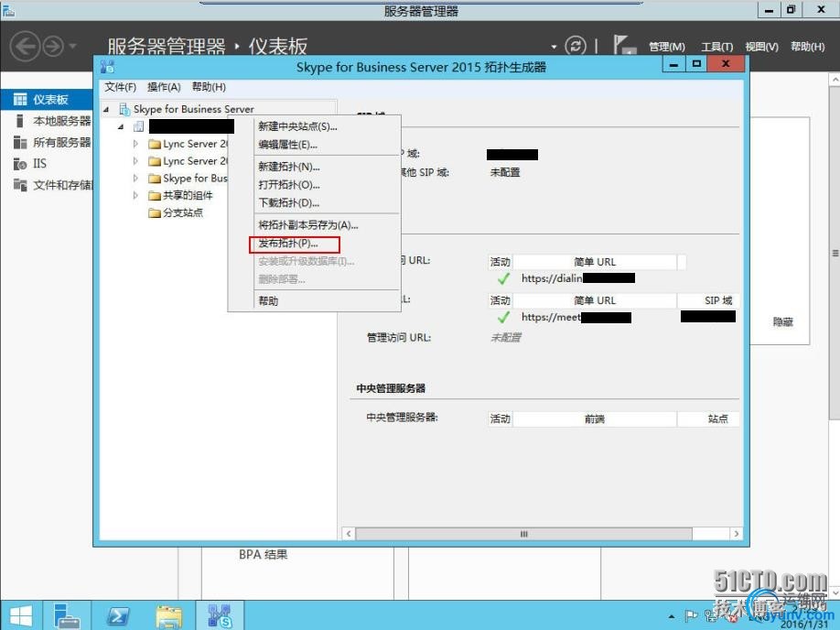
Task: Open Server Manager notifications flag
Action: (x=624, y=45)
